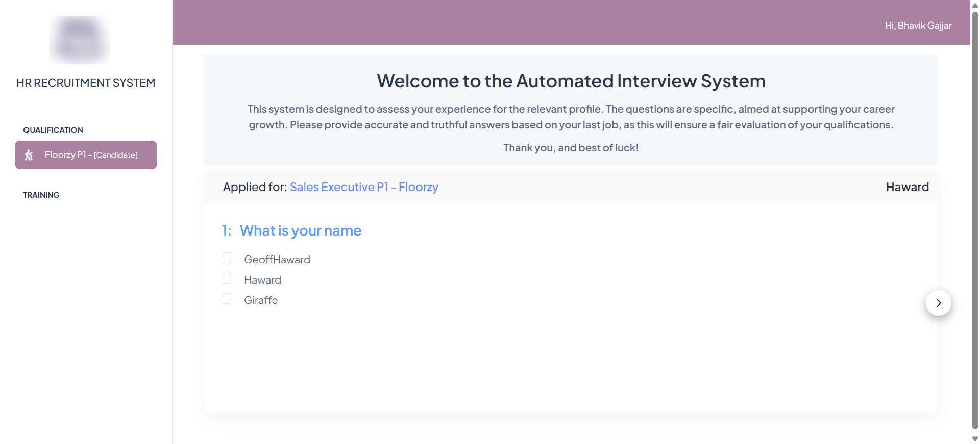Click the Hi, Bhavik Gajjar greeting
980x444 pixels.
(x=918, y=26)
